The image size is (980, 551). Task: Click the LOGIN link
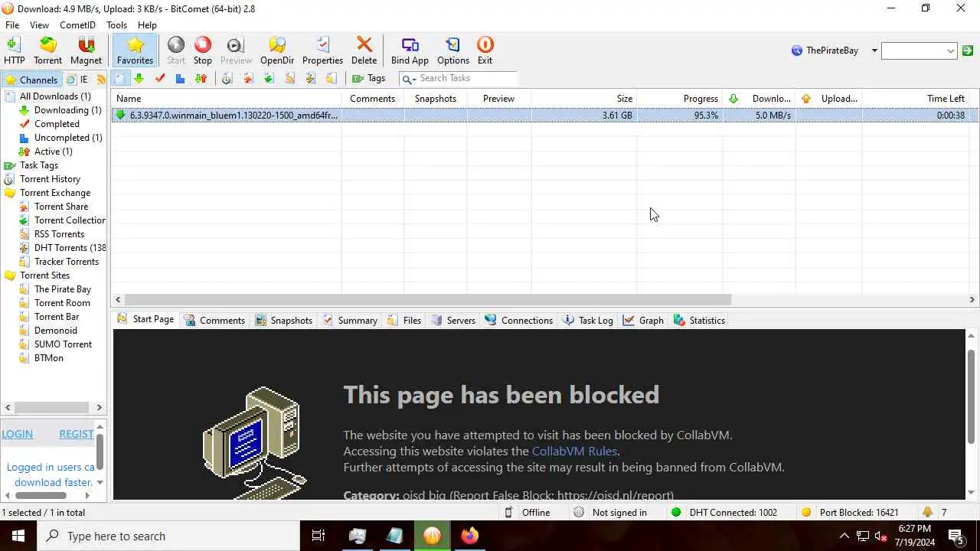click(x=17, y=434)
